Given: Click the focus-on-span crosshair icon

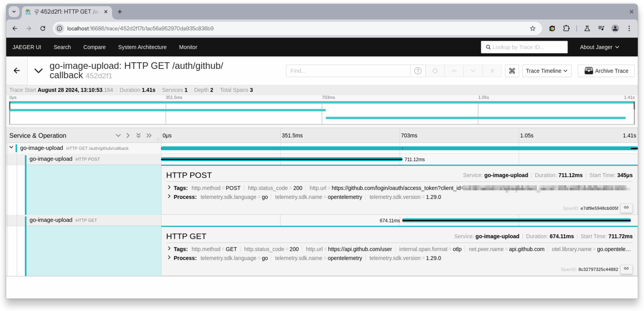Looking at the screenshot, I should pos(435,71).
